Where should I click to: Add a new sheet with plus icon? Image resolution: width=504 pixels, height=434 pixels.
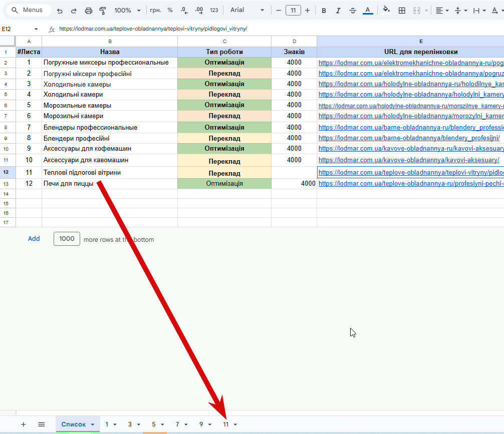[23, 424]
